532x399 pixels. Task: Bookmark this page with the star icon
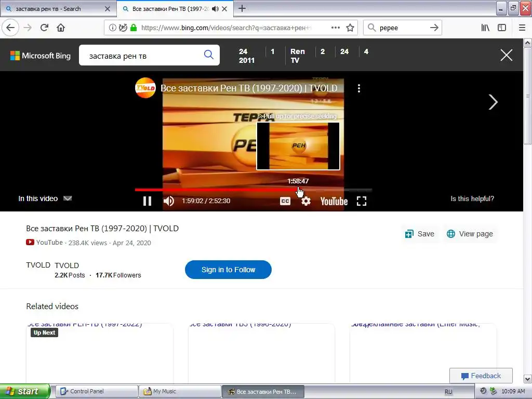tap(350, 28)
